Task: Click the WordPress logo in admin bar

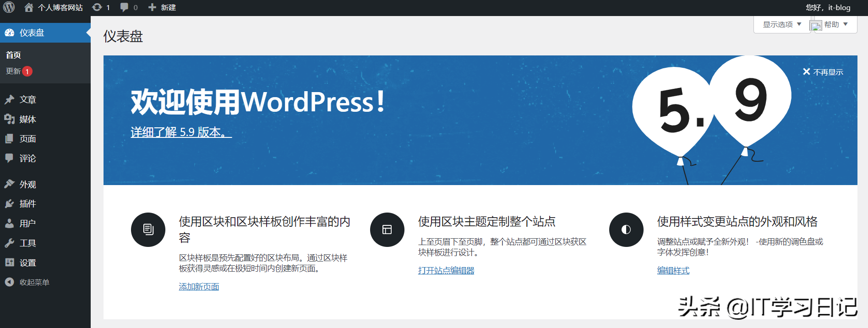Action: click(x=9, y=7)
